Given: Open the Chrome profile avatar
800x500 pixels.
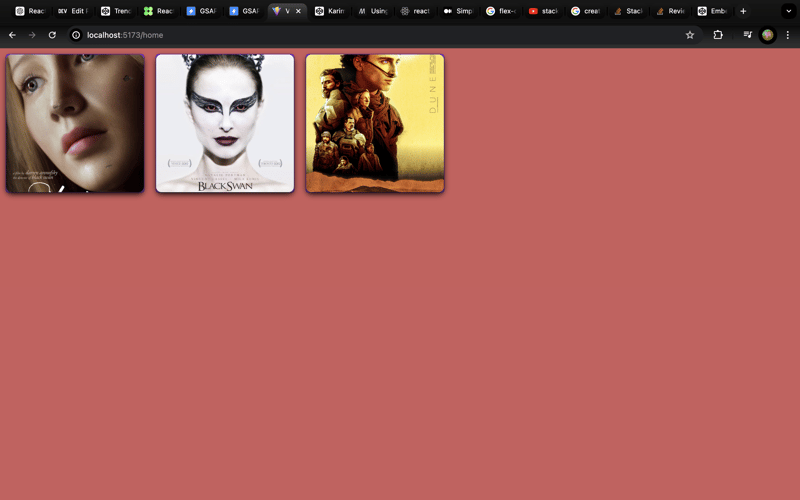Looking at the screenshot, I should [767, 35].
